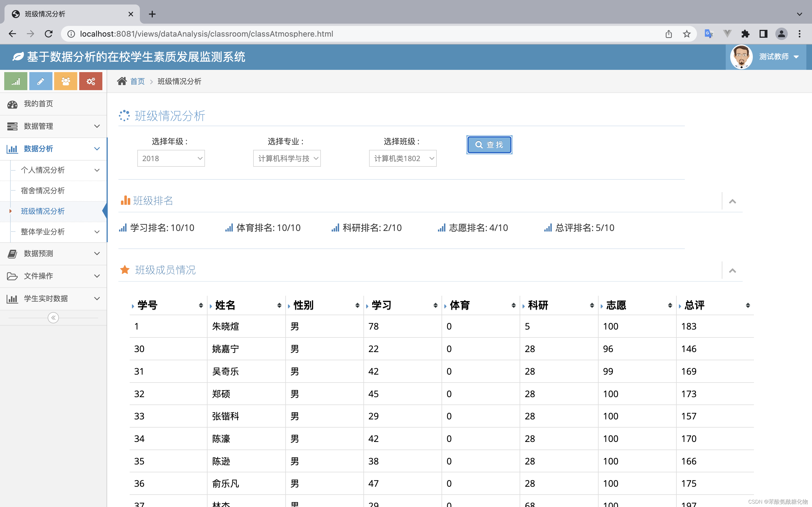
Task: Click the green signal chart shortcut button
Action: point(16,81)
